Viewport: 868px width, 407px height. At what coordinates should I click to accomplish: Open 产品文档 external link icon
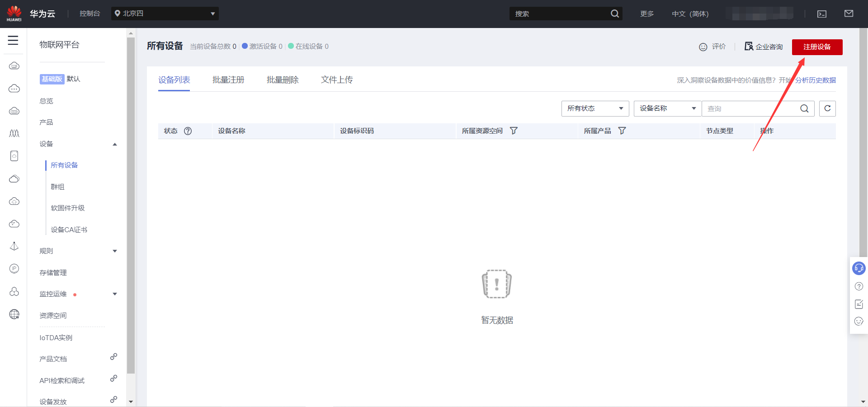(x=113, y=357)
